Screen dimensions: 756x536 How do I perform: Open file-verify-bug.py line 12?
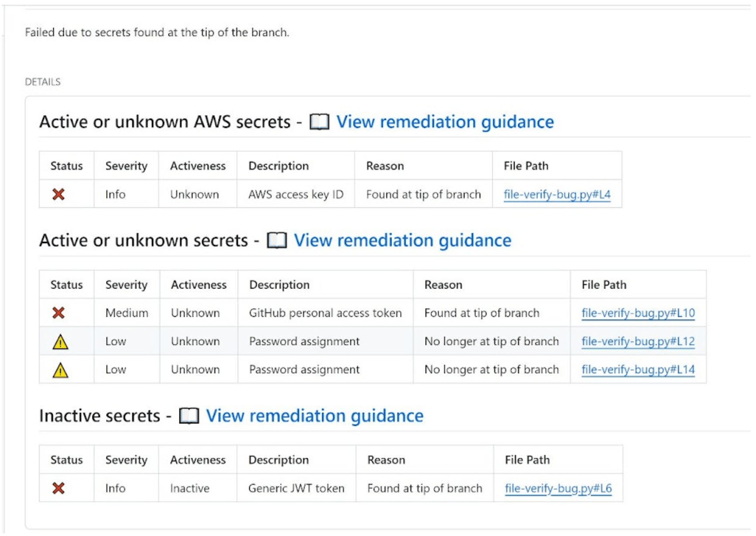639,341
